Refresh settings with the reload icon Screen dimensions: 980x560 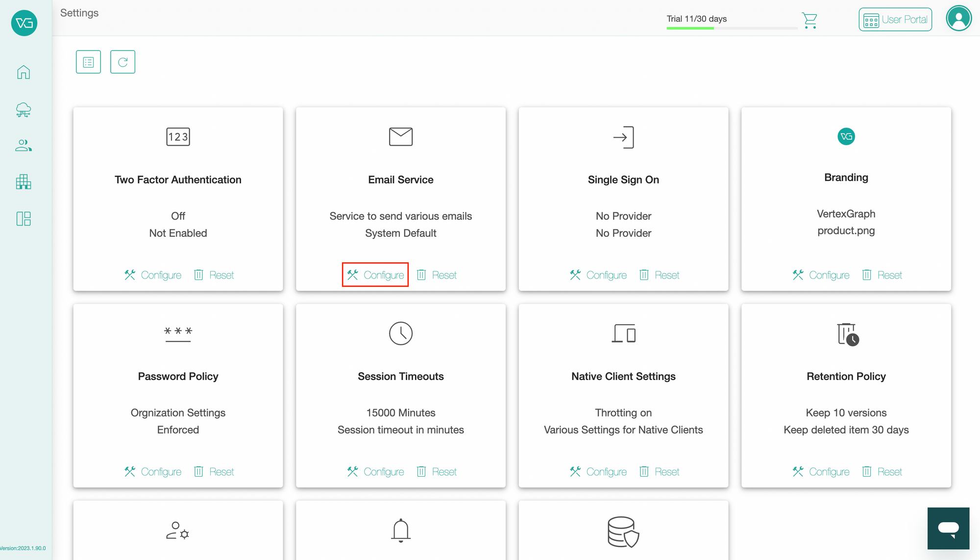122,62
